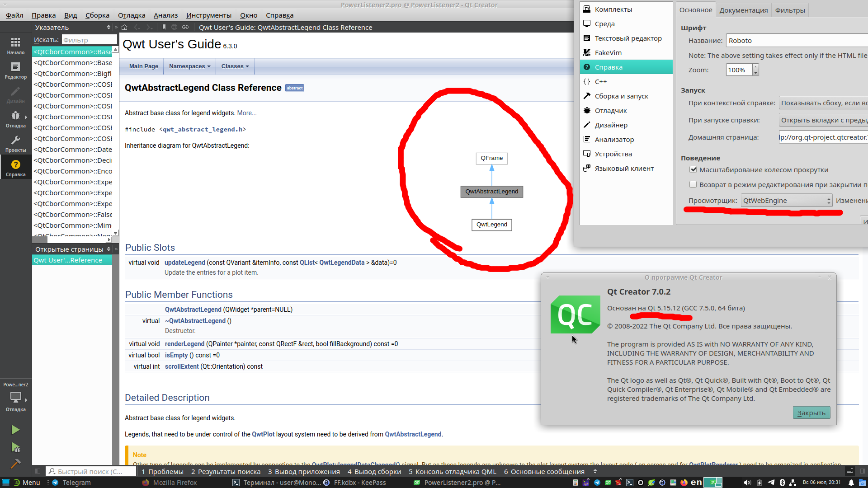Viewport: 868px width, 488px height.
Task: Select Qwt User'...Reference in open pages
Action: coord(72,260)
